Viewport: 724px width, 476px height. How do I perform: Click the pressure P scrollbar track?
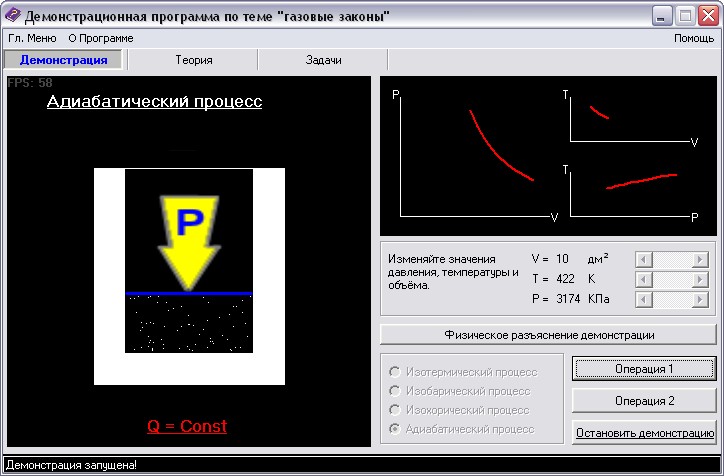[672, 300]
